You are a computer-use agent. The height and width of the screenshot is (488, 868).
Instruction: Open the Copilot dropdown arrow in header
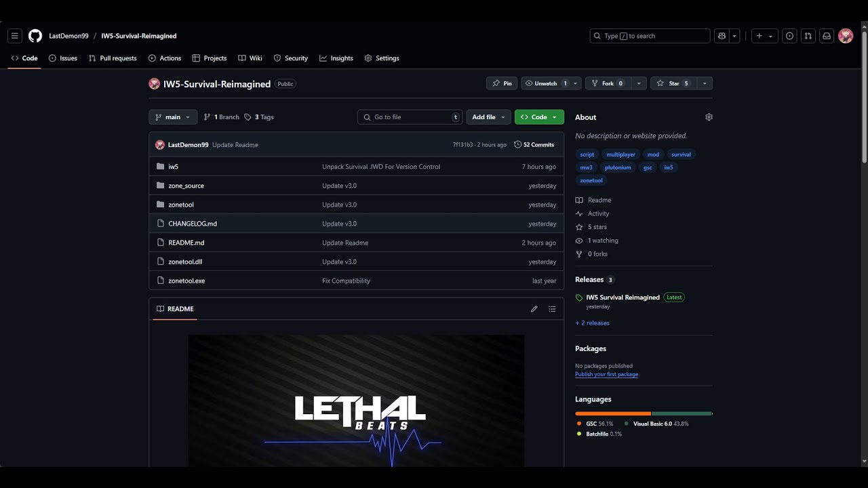(734, 36)
